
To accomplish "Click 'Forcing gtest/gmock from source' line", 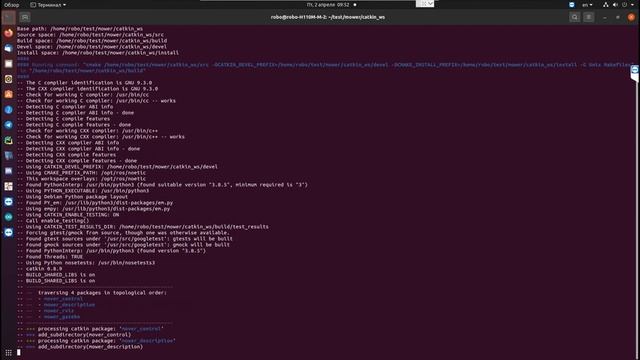I will coord(123,233).
